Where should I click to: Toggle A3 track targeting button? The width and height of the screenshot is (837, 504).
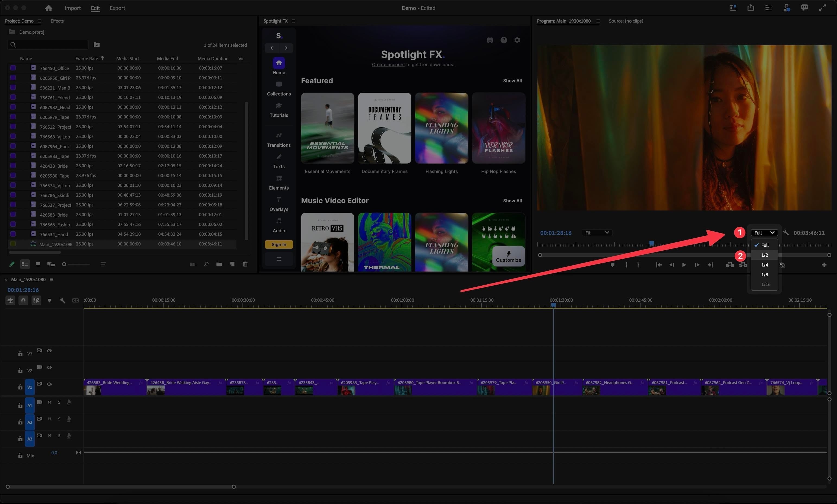(30, 439)
